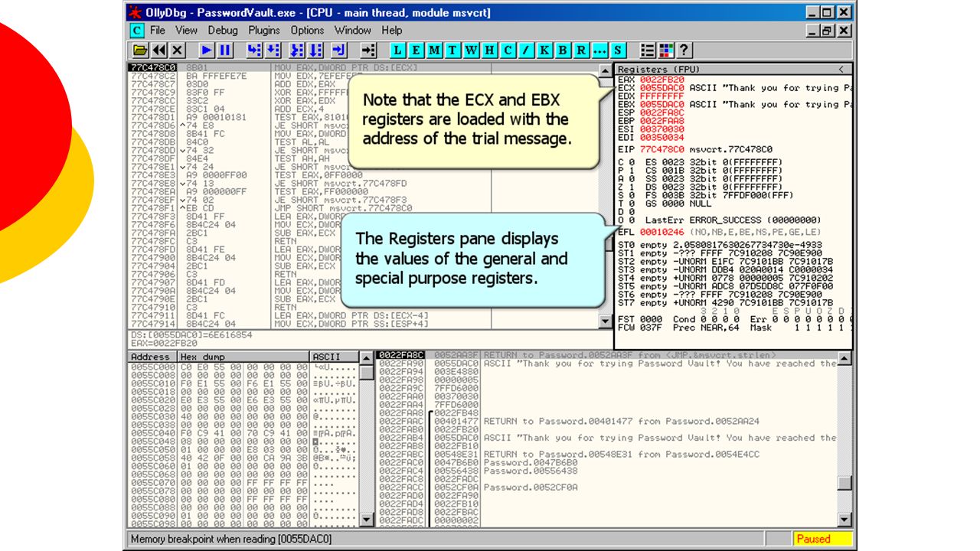Image resolution: width=980 pixels, height=551 pixels.
Task: Click the left arrow in Registers header
Action: [x=841, y=69]
